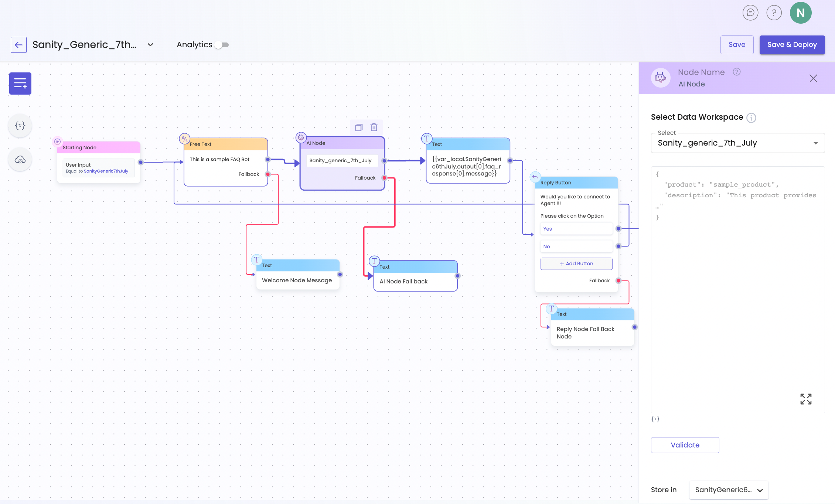Delete the selected AI Node via trash icon
The height and width of the screenshot is (504, 835).
(x=374, y=127)
